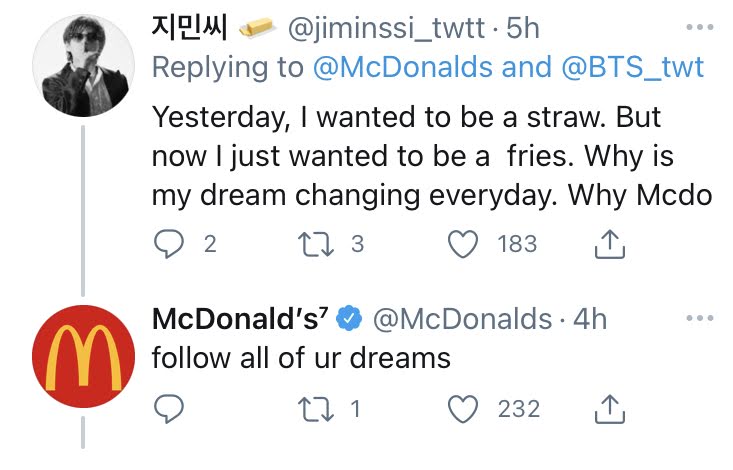733x470 pixels.
Task: Reply to the McDonald's tweet via comment icon
Action: point(168,408)
